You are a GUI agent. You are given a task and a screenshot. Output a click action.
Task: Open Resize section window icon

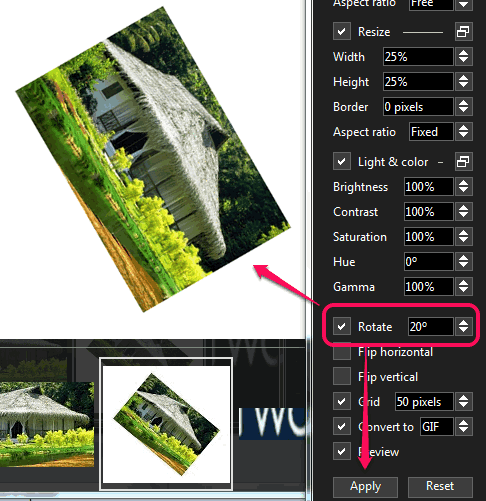pyautogui.click(x=464, y=32)
